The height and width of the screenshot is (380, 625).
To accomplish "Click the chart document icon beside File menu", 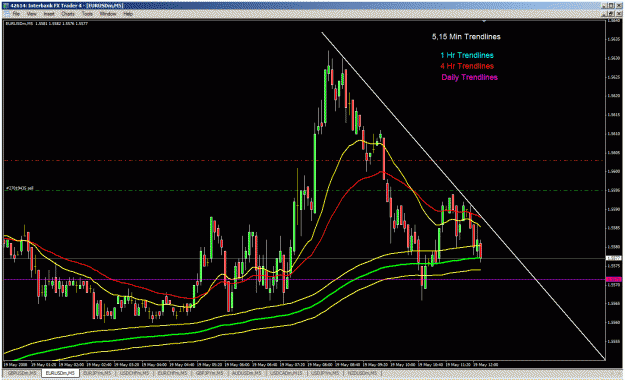I will pos(6,14).
